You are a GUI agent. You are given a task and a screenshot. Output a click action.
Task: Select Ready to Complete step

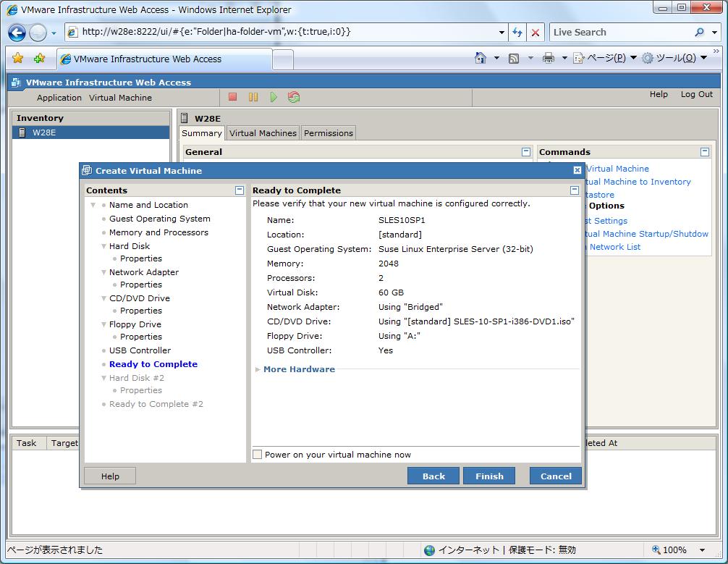[x=153, y=364]
